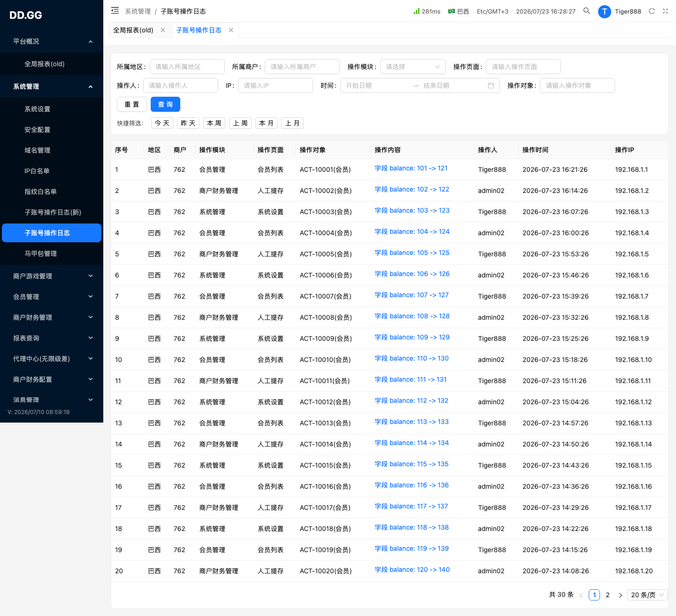Viewport: 676px width, 616px height.
Task: Select the 今天 quick filter
Action: click(162, 123)
